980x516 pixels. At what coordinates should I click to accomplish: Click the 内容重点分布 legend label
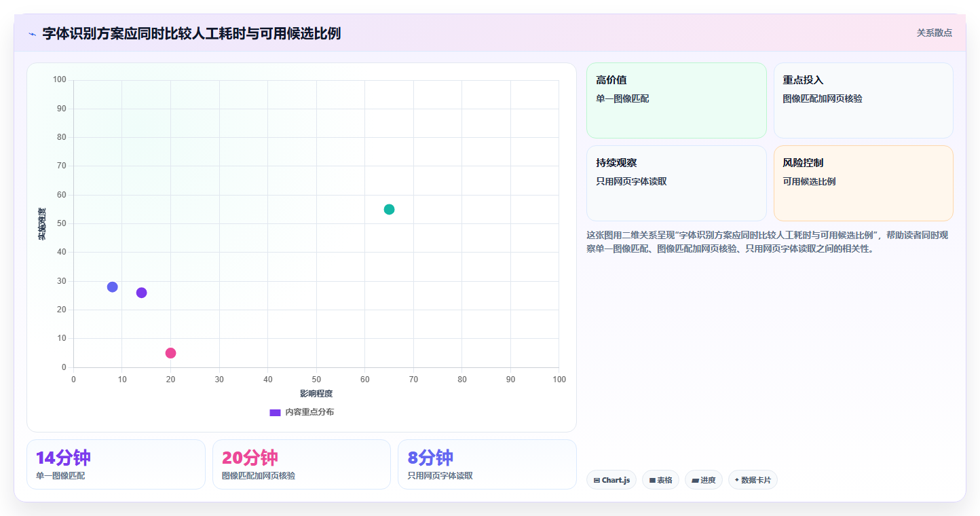click(309, 412)
